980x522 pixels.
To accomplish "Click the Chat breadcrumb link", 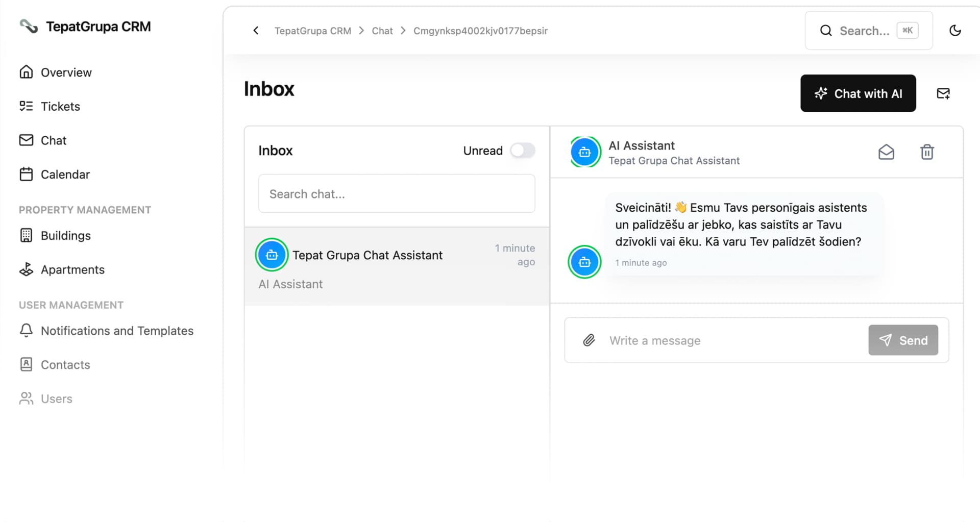I will (x=382, y=31).
